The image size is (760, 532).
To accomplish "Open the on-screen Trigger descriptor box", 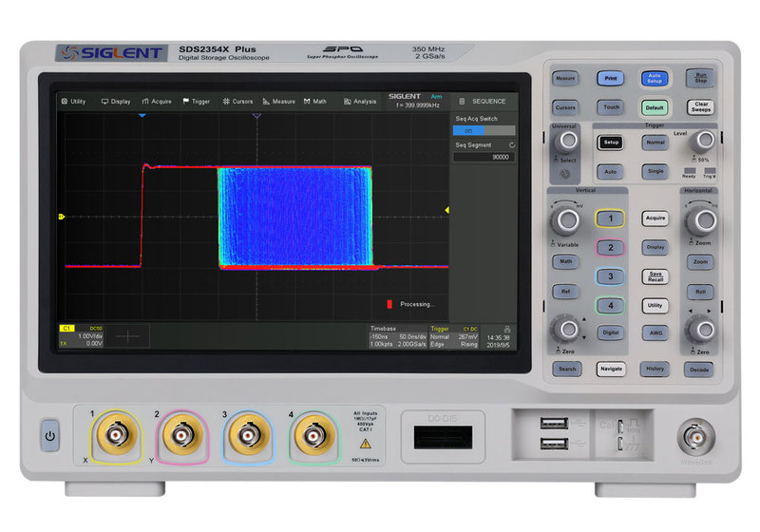I will pos(454,336).
